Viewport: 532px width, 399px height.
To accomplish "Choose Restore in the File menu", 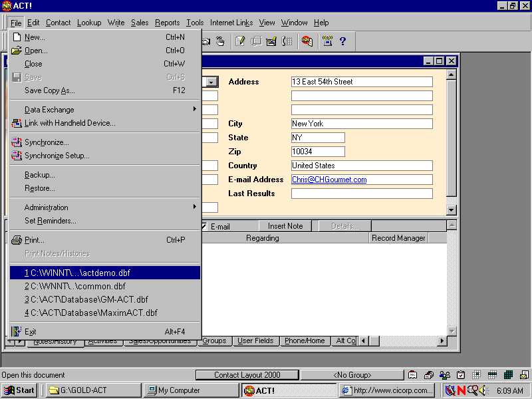I will [105, 188].
